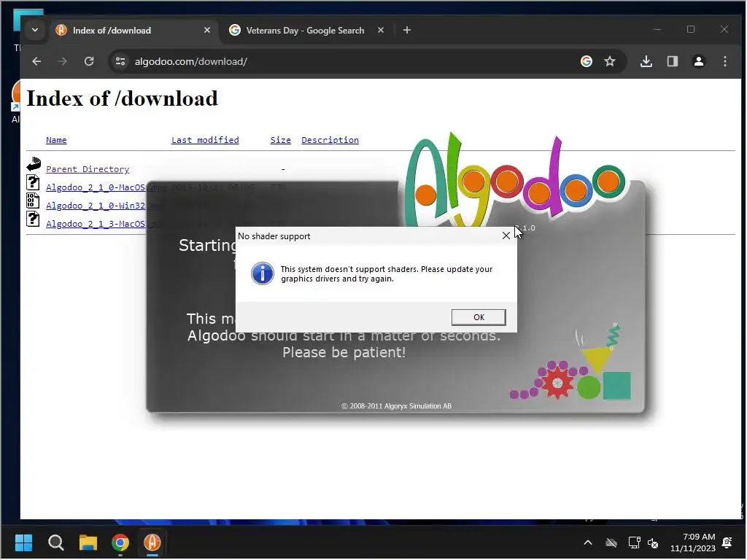This screenshot has height=560, width=747.
Task: Click Chrome icon in taskbar
Action: [120, 542]
